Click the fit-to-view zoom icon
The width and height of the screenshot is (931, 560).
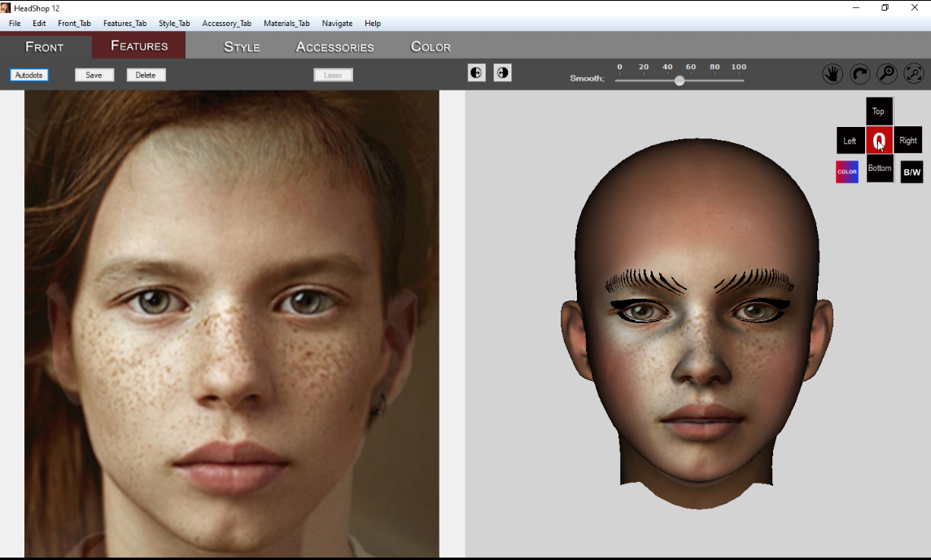point(914,73)
